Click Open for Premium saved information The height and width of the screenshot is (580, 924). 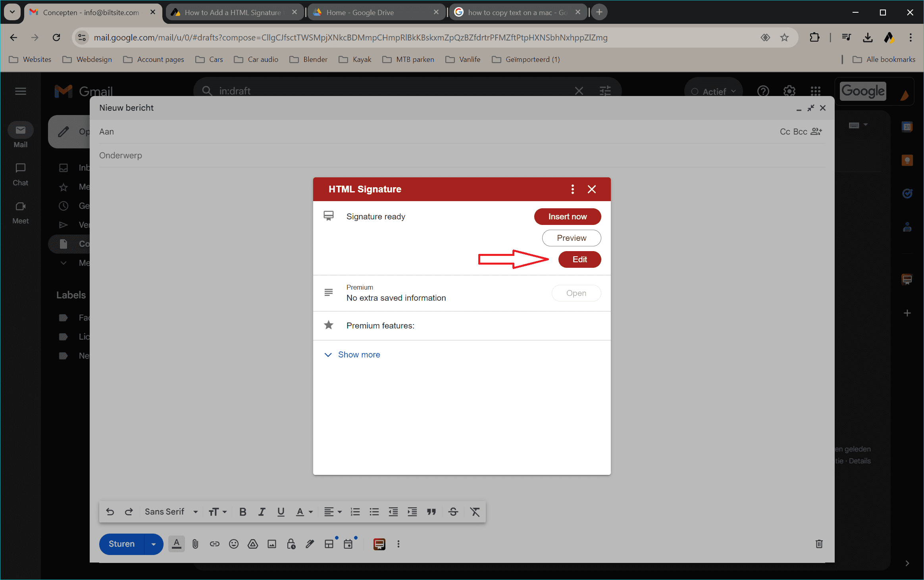pos(576,293)
